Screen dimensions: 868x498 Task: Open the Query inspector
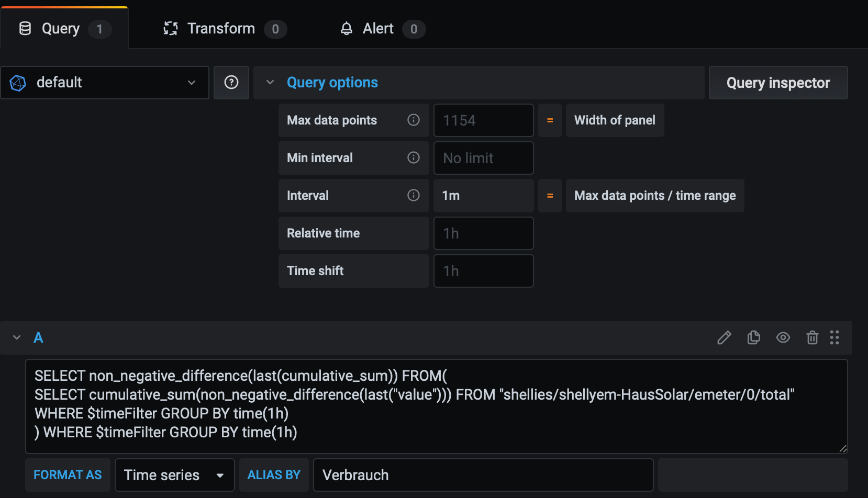pyautogui.click(x=778, y=83)
